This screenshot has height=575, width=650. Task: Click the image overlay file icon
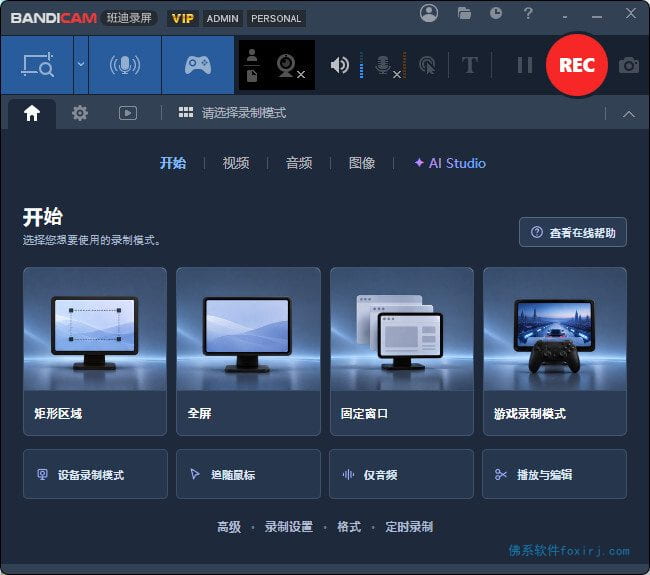pyautogui.click(x=252, y=76)
